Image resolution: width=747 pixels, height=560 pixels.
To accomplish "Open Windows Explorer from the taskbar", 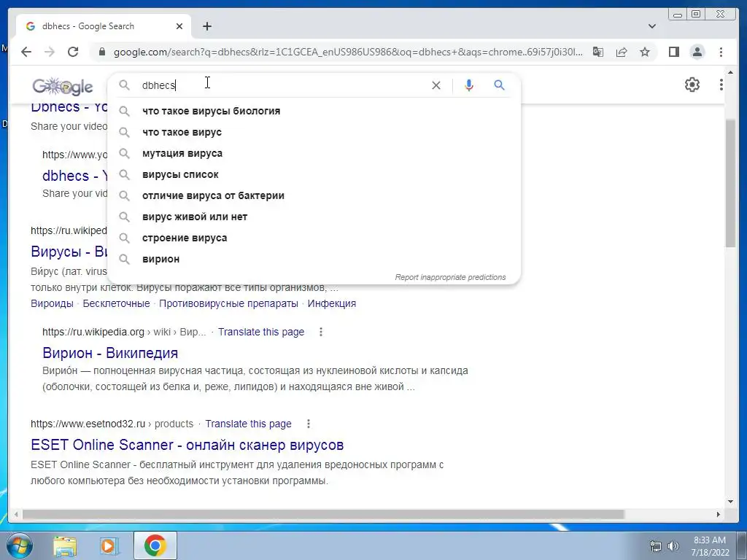I will tap(65, 545).
